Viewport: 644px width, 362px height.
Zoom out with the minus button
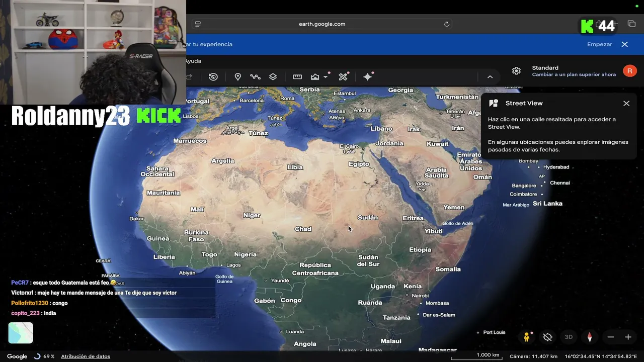pos(611,337)
